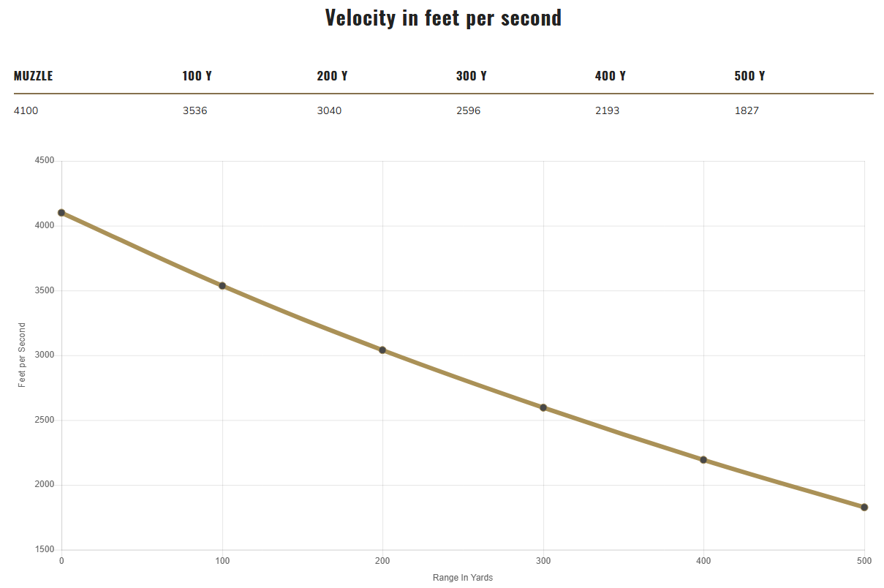
Task: Click the velocity value 2596
Action: tap(469, 111)
